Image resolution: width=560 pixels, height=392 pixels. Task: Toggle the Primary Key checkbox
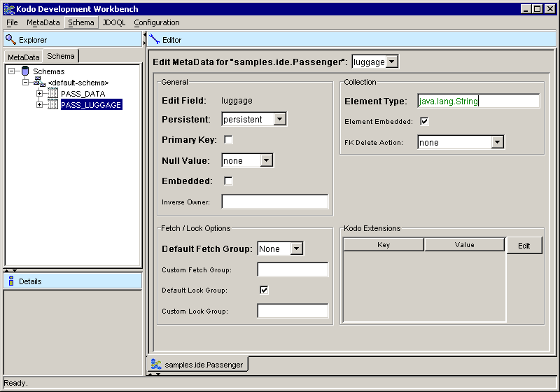pyautogui.click(x=228, y=139)
